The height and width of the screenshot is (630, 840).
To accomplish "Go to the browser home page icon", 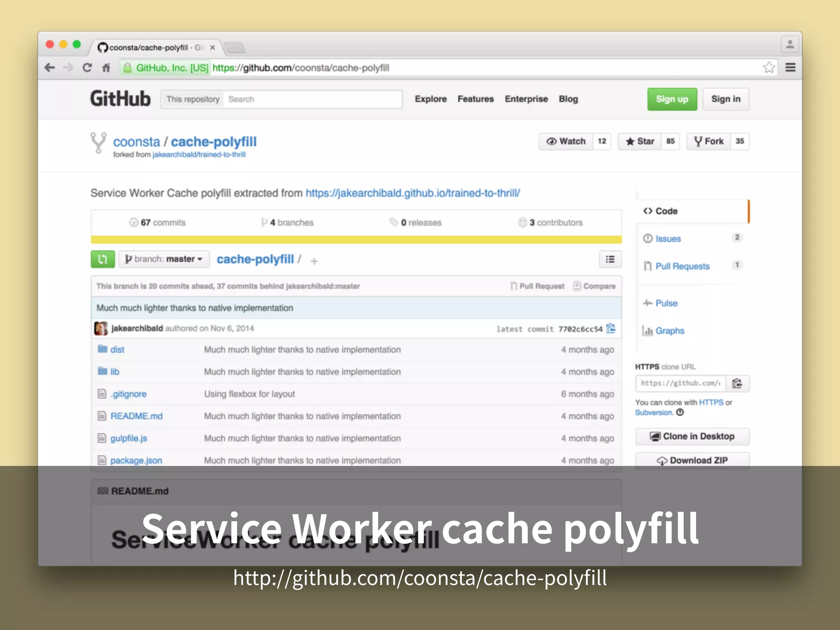I will [x=106, y=68].
